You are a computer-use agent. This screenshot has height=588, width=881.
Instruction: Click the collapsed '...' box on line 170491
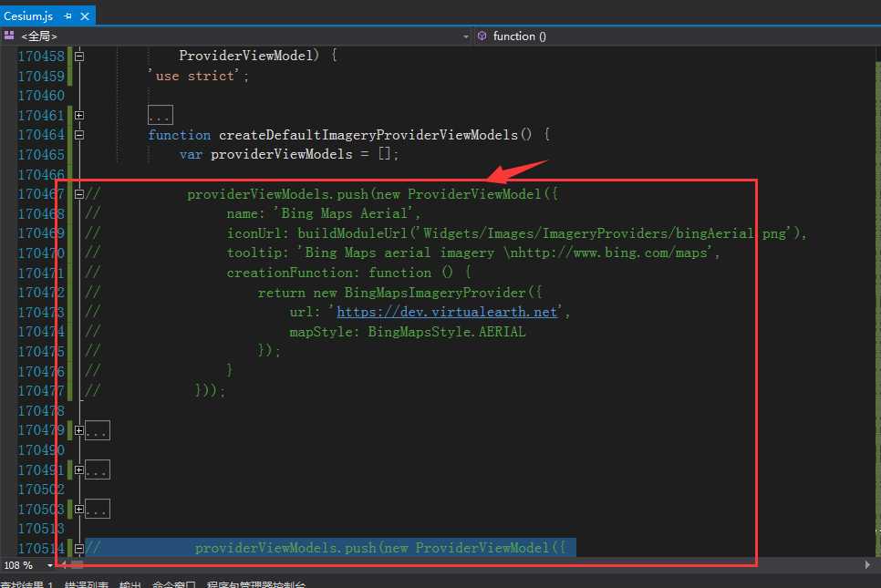[x=98, y=470]
